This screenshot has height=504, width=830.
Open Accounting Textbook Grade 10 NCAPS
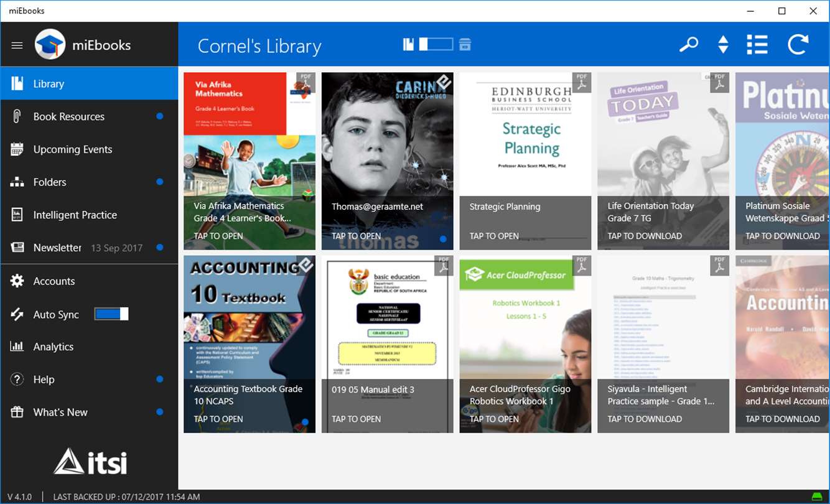(249, 344)
